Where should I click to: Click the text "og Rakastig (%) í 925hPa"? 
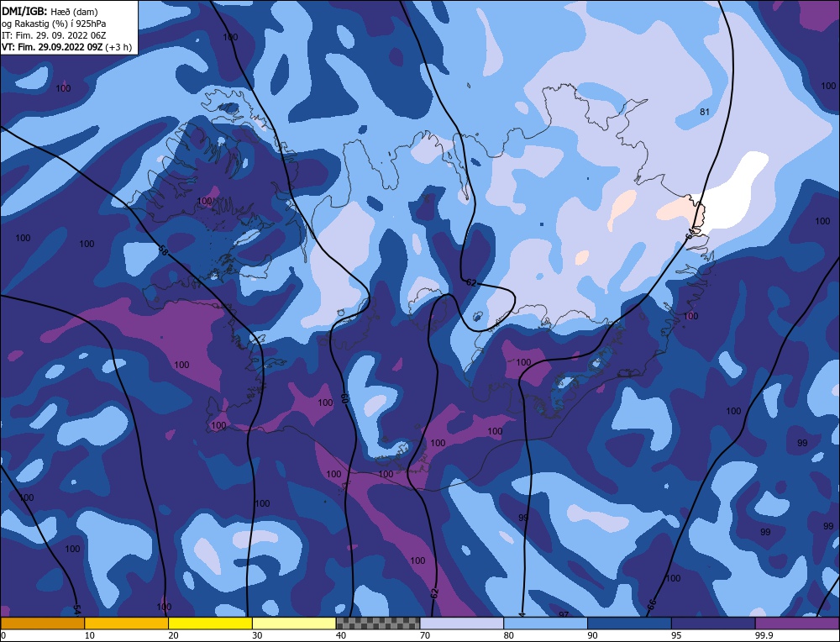click(54, 24)
